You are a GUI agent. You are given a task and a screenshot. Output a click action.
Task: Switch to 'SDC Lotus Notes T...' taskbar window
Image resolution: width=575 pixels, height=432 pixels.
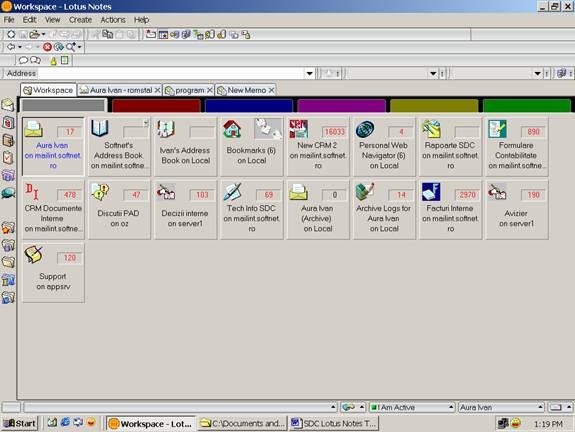(x=334, y=424)
